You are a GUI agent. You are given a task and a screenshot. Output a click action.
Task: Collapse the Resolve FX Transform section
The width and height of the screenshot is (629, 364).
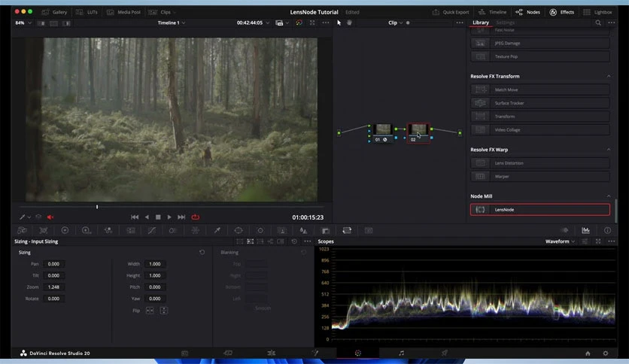(x=609, y=76)
